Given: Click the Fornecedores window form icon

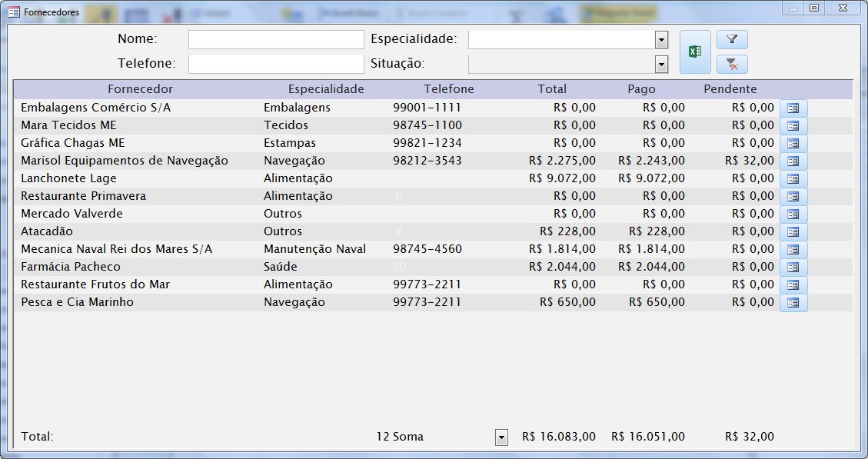Looking at the screenshot, I should pyautogui.click(x=14, y=12).
